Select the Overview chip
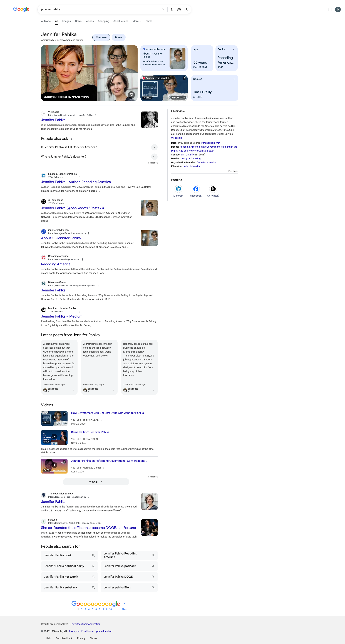The image size is (345, 644). (x=101, y=38)
